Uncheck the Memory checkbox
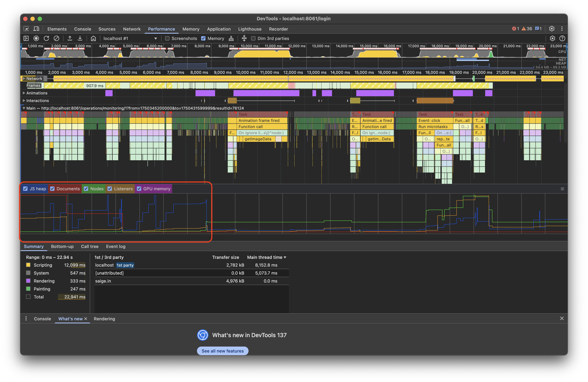Image resolution: width=588 pixels, height=382 pixels. [x=203, y=39]
